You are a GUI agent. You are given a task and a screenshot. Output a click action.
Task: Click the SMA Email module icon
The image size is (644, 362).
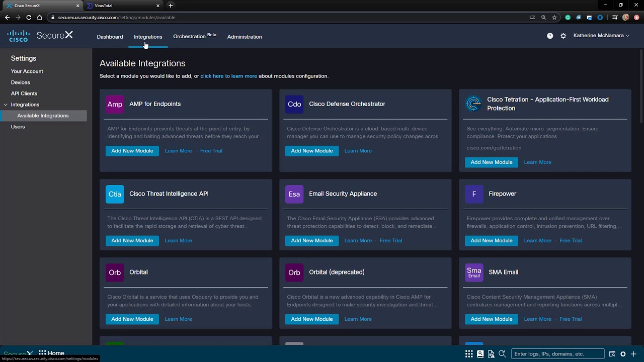pos(474,273)
